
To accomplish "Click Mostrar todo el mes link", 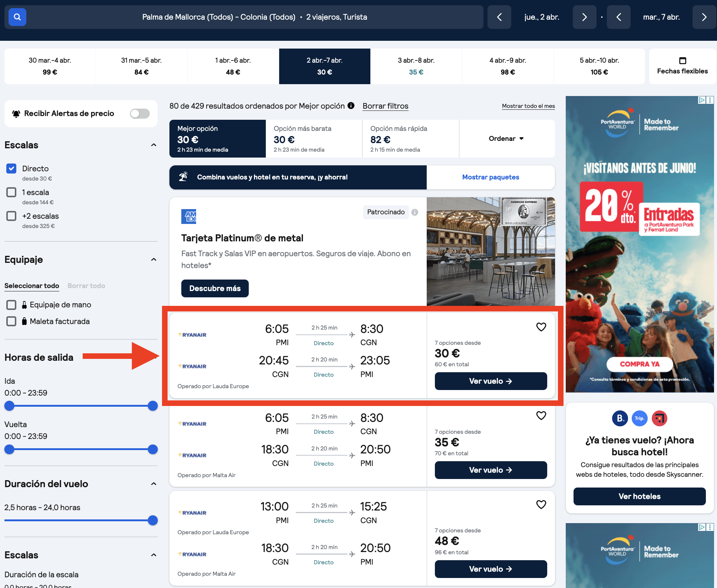I will tap(528, 106).
